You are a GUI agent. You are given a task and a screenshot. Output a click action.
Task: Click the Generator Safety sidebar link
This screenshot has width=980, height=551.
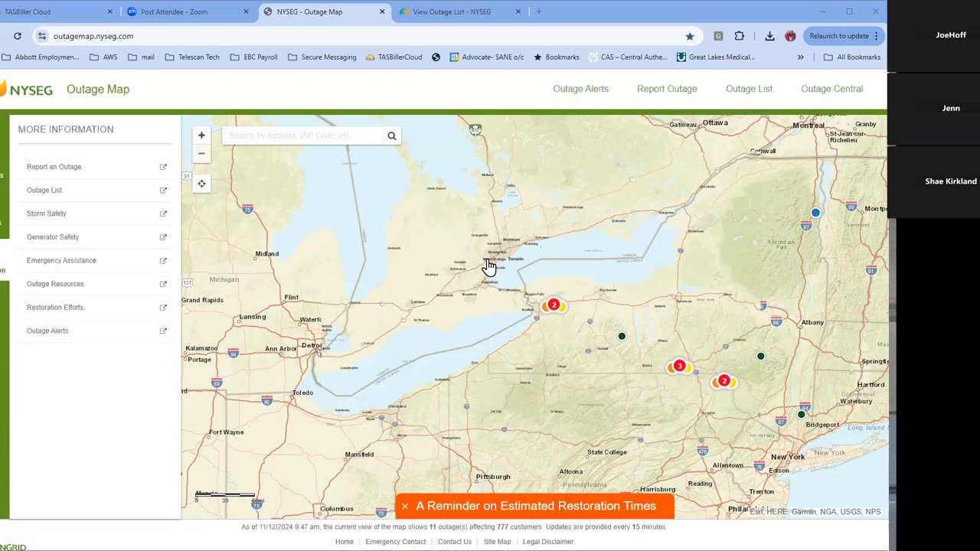[53, 237]
